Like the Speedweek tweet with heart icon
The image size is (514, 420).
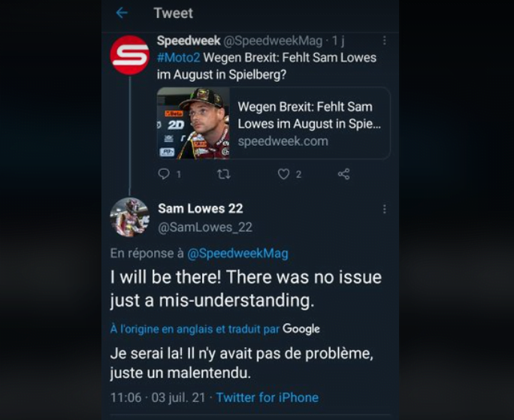pos(283,174)
